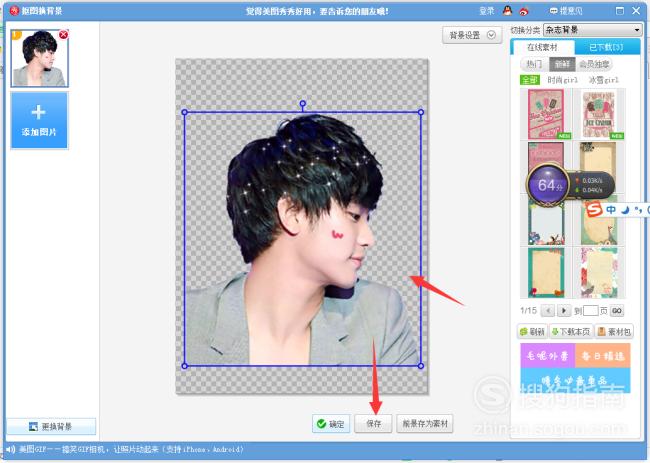The image size is (650, 463).
Task: Select the 会员独享 filter toggle
Action: coord(594,64)
